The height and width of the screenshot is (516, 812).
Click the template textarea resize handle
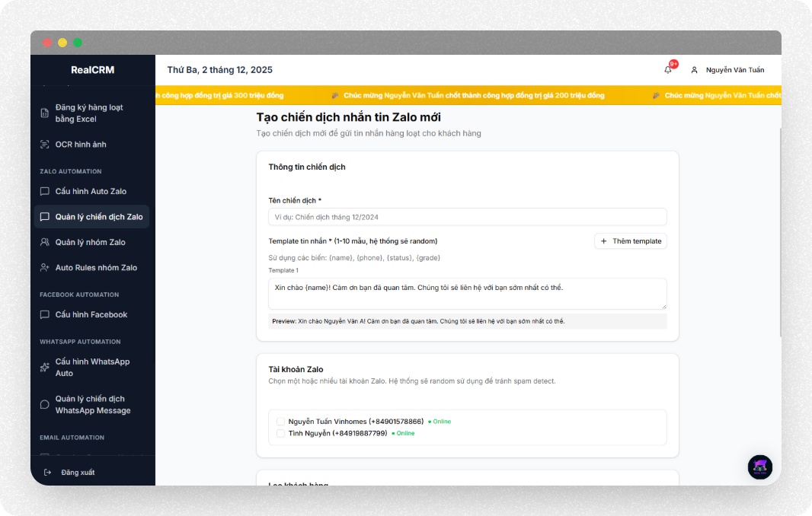(664, 307)
